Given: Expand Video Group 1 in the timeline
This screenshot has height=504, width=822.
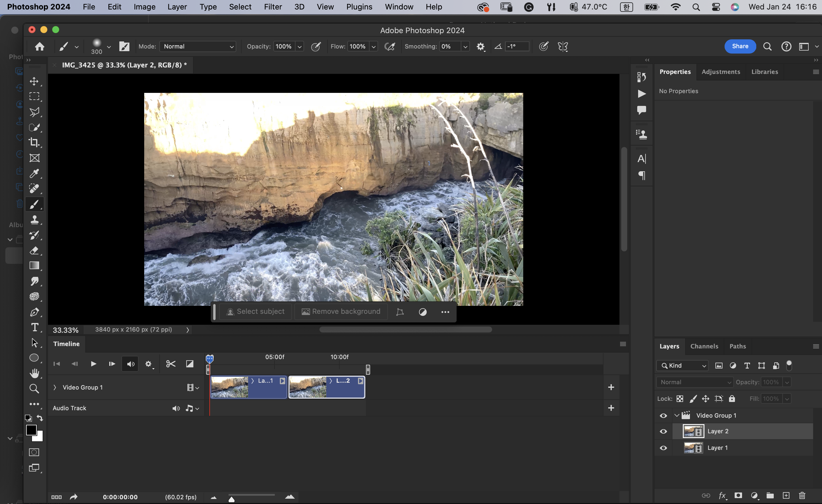Looking at the screenshot, I should [55, 387].
